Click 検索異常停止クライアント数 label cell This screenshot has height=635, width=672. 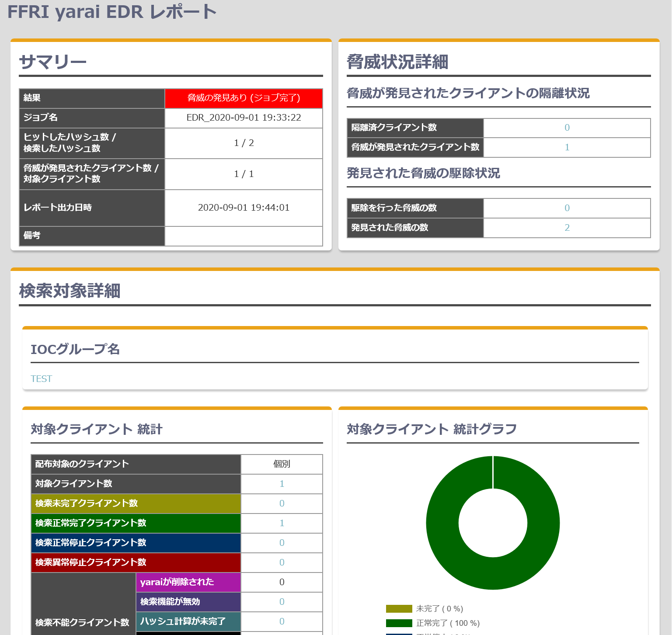pyautogui.click(x=136, y=562)
